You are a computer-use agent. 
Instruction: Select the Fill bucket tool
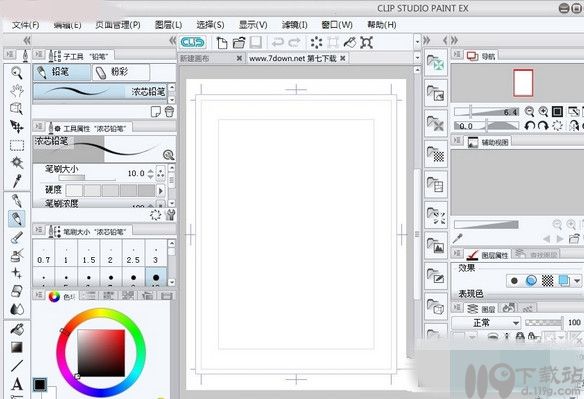pos(17,329)
